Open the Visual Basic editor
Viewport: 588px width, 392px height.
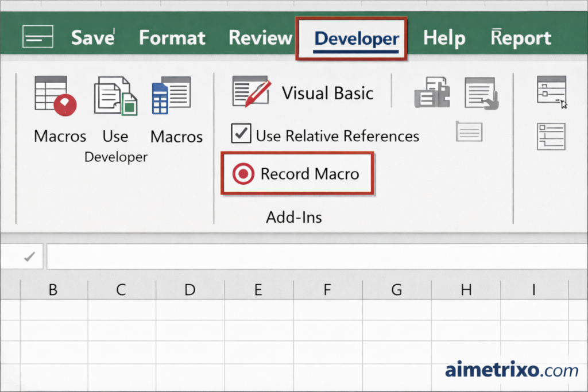click(310, 92)
